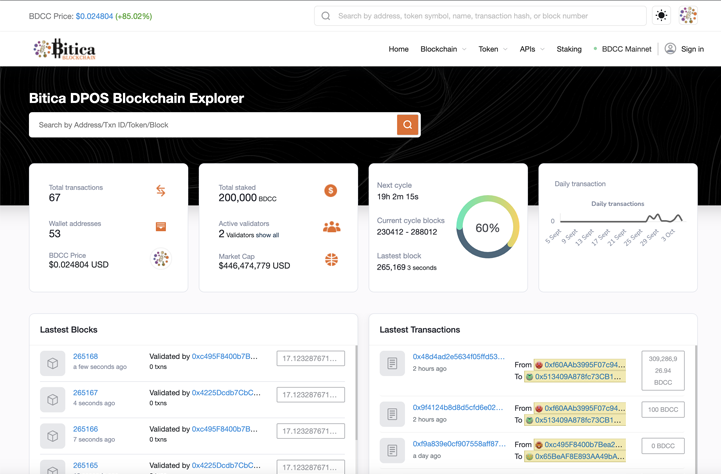
Task: Click the magnifier icon in top search bar
Action: [326, 16]
